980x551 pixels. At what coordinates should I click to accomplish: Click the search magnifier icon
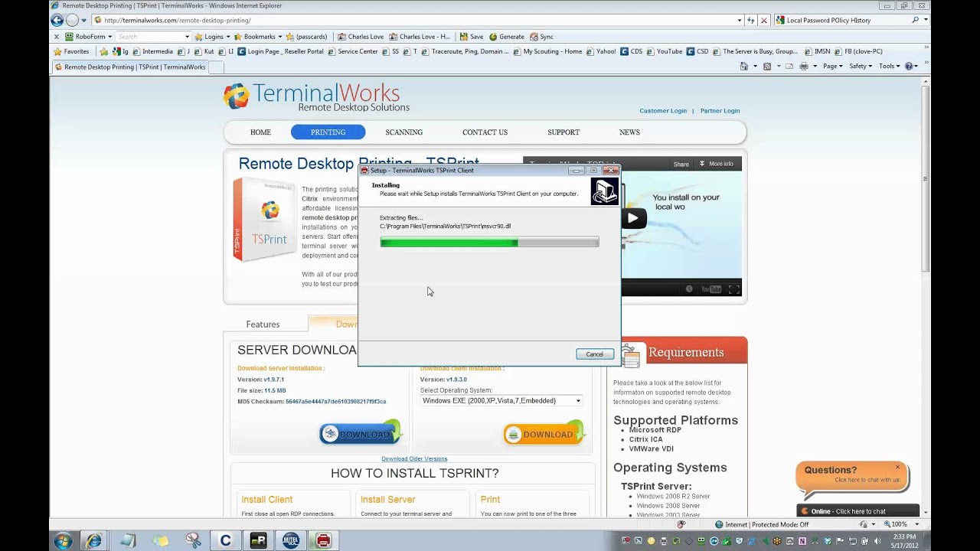coord(915,21)
